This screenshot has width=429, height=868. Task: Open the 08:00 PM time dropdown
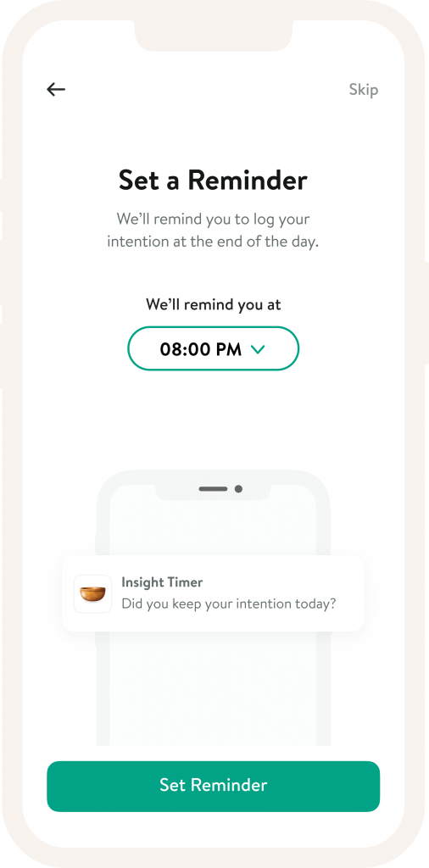pyautogui.click(x=214, y=348)
